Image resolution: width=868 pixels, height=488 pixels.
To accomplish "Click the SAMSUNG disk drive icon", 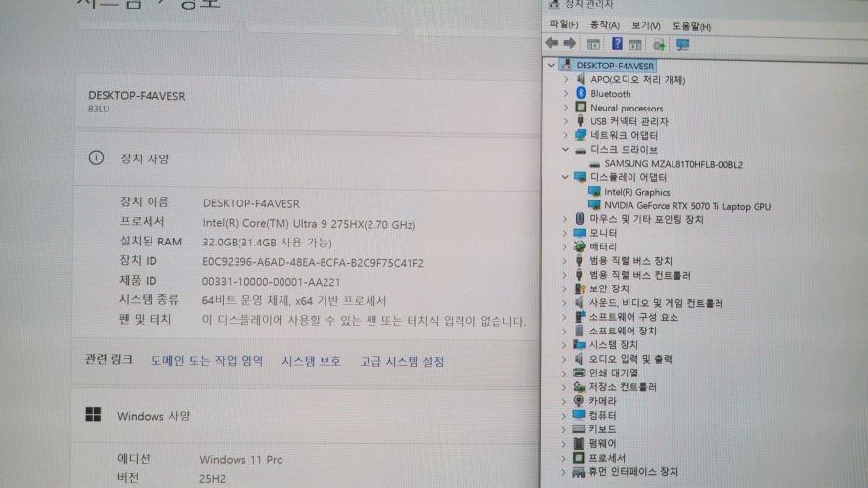I will (594, 164).
